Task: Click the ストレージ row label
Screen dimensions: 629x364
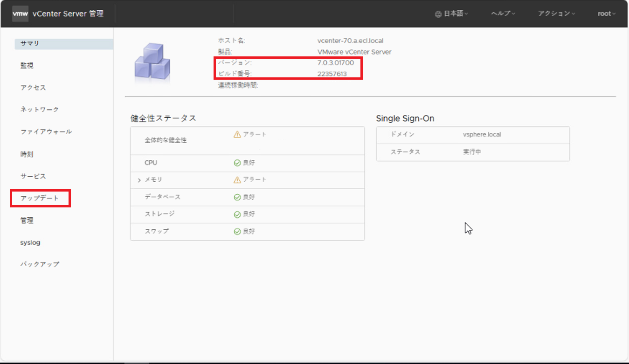Action: [159, 214]
